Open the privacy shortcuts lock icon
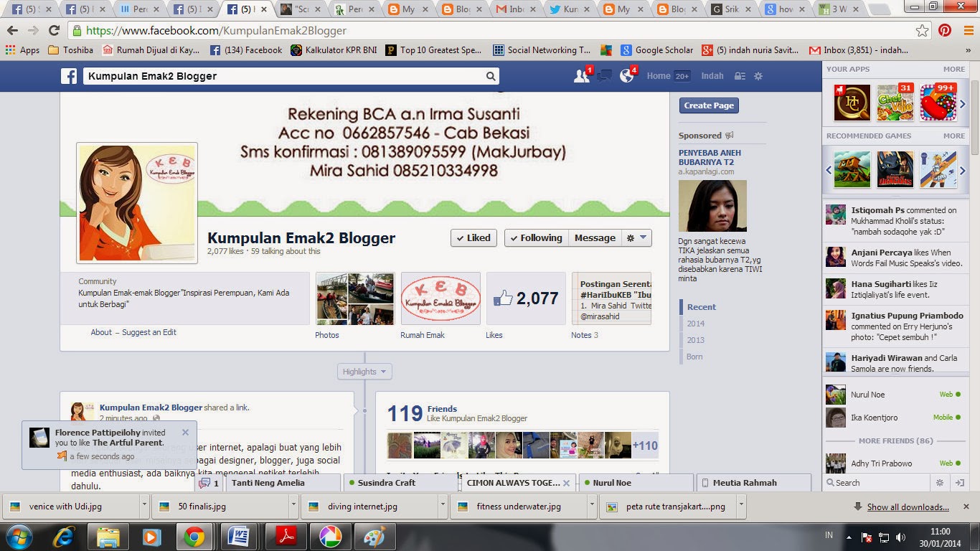980x551 pixels. click(x=740, y=76)
